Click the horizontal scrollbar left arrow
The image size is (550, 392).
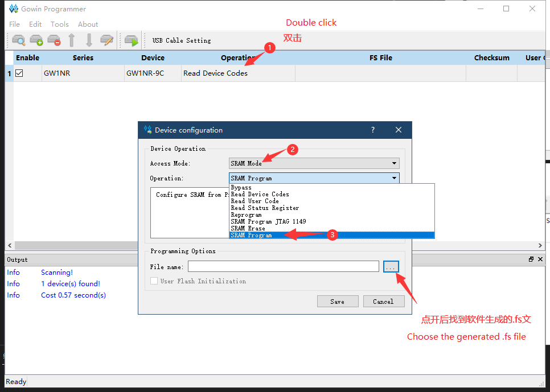click(x=10, y=245)
